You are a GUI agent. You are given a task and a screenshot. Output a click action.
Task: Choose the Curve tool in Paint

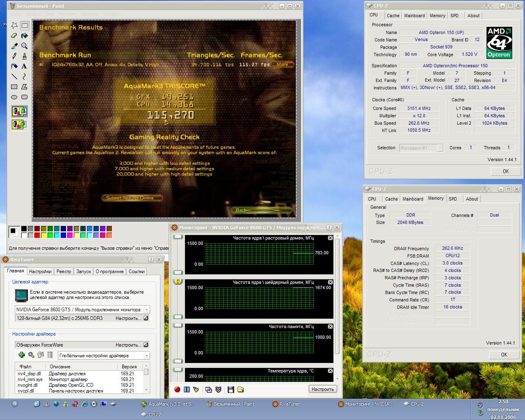click(25, 76)
